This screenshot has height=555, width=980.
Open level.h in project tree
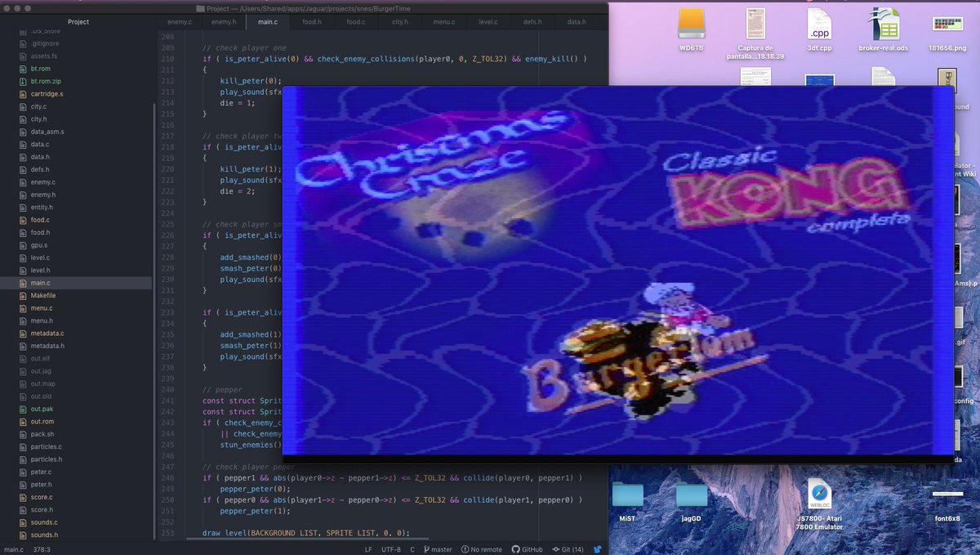40,270
